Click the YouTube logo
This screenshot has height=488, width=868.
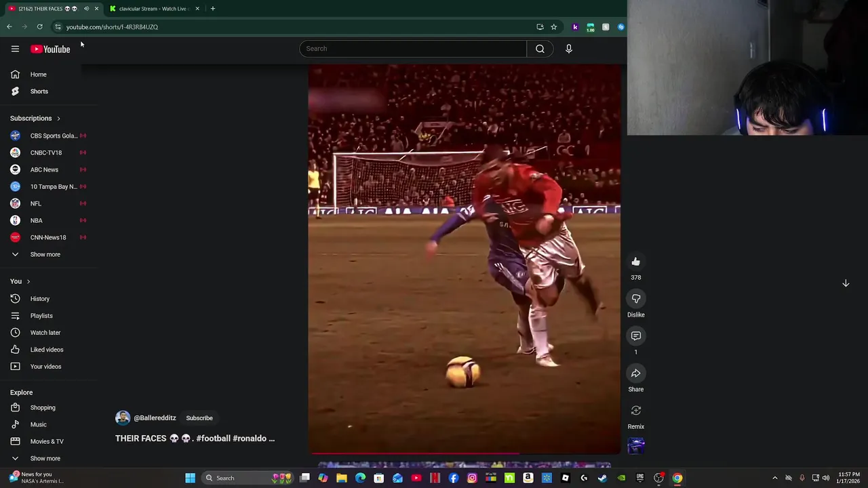pos(50,49)
